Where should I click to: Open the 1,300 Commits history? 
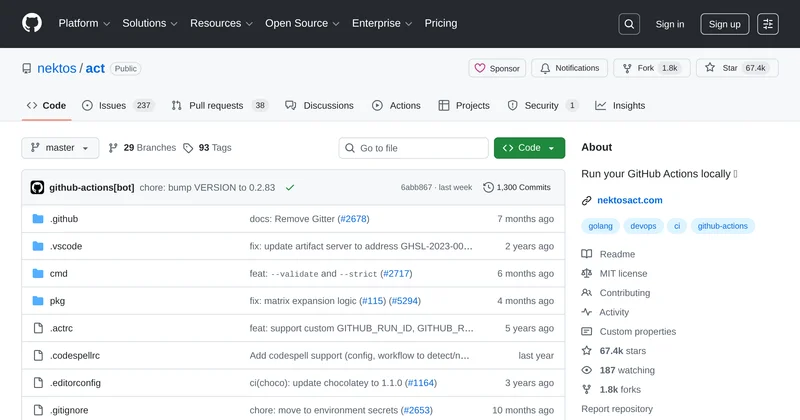coord(517,187)
